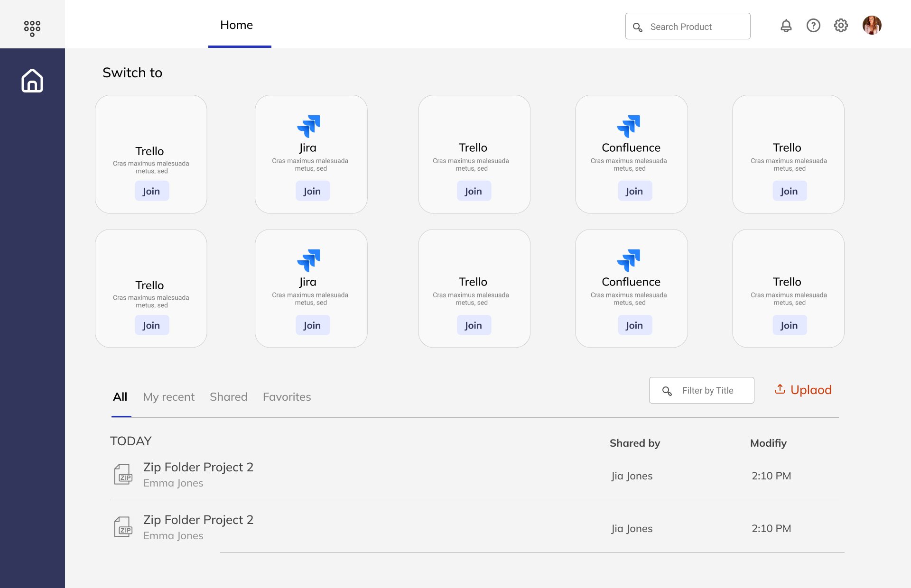Open the first Zip Folder Project 2 file
The image size is (911, 588).
coord(198,467)
